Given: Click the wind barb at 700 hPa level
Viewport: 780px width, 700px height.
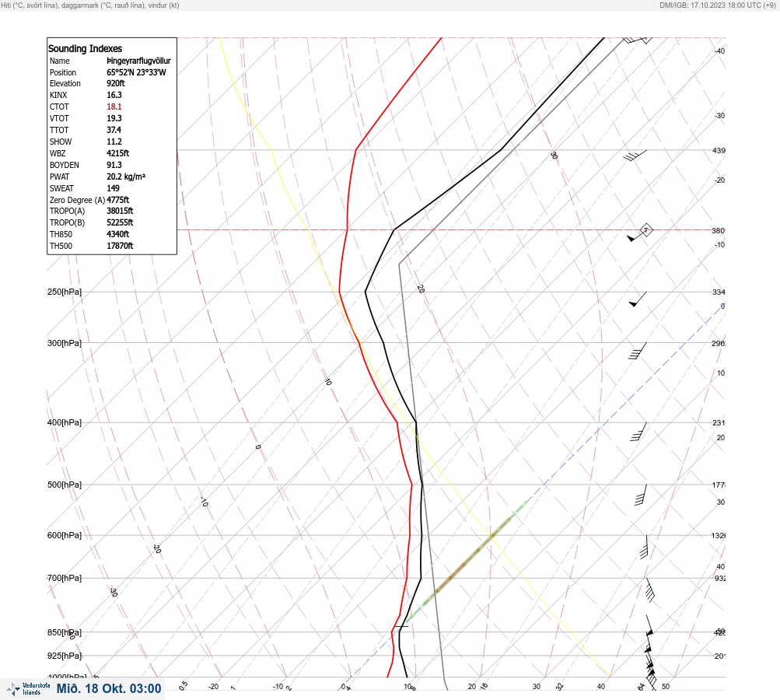Looking at the screenshot, I should (x=649, y=589).
